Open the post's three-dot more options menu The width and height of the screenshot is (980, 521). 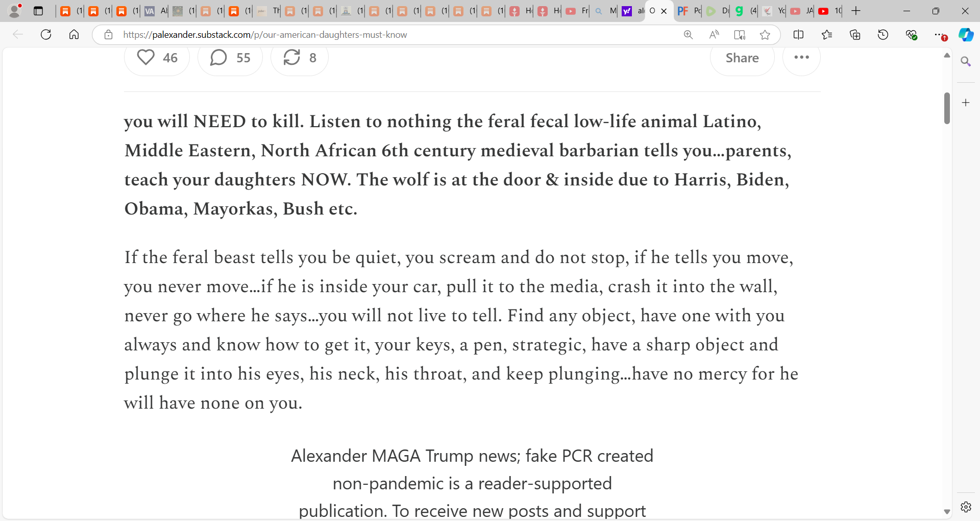pyautogui.click(x=801, y=57)
